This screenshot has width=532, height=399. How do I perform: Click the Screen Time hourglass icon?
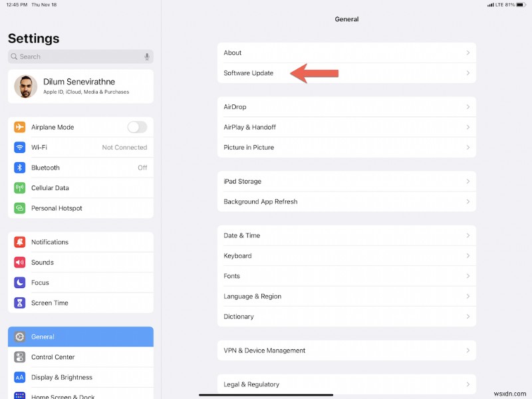tap(19, 303)
